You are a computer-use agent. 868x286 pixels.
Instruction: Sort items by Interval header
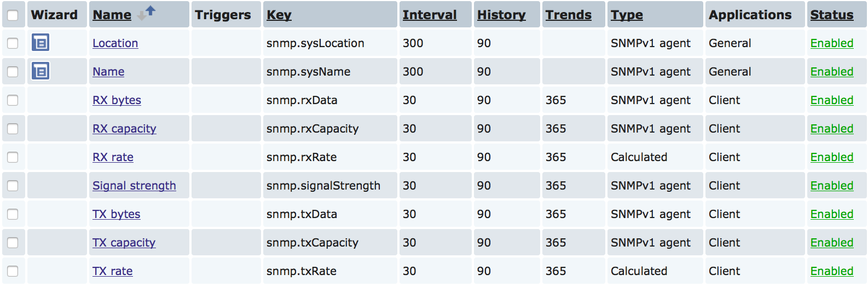pos(430,15)
